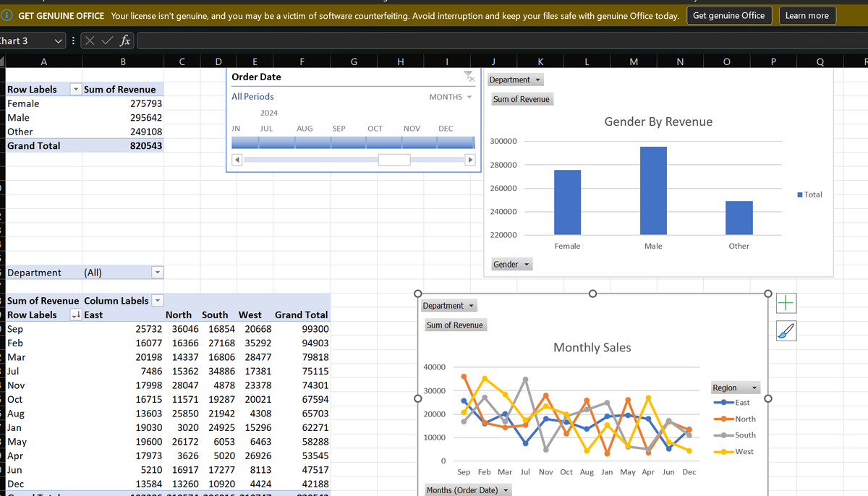The image size is (868, 496).
Task: Clear the Order Date timeline filter icon
Action: (x=469, y=76)
